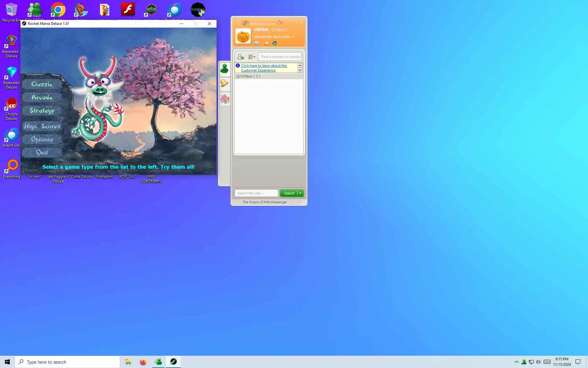Open the personal message dropdown arrow

click(293, 37)
